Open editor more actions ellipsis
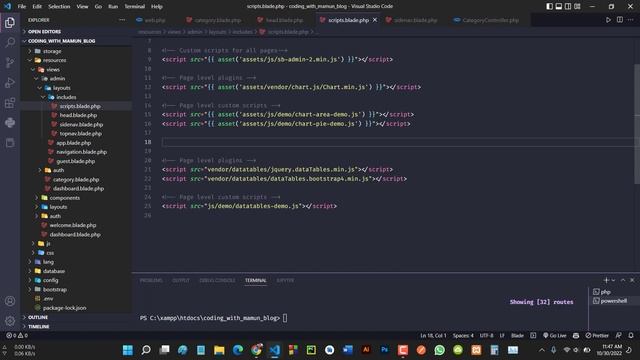 coord(631,20)
